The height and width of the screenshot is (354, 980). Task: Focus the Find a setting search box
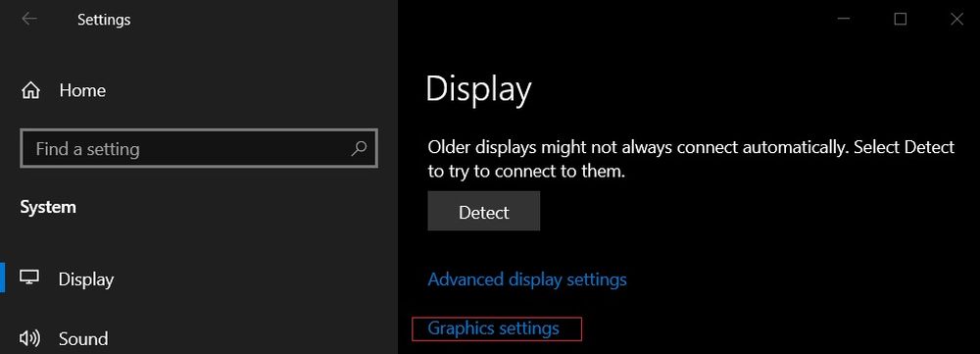tap(199, 149)
